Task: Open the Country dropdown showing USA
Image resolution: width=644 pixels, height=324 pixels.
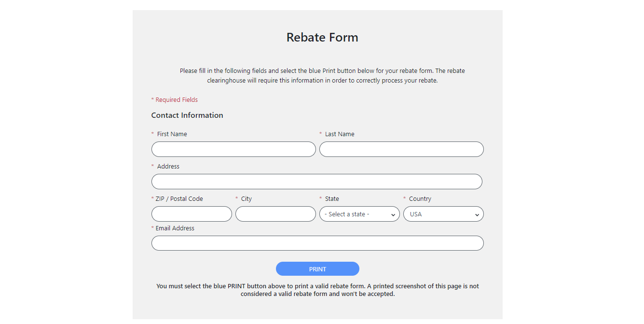Action: (443, 214)
